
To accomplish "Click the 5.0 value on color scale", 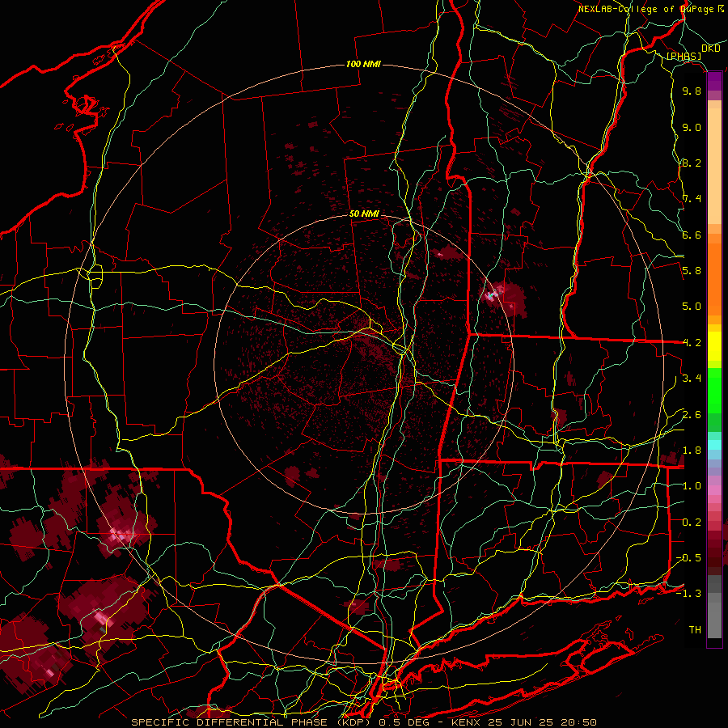I will pyautogui.click(x=692, y=307).
